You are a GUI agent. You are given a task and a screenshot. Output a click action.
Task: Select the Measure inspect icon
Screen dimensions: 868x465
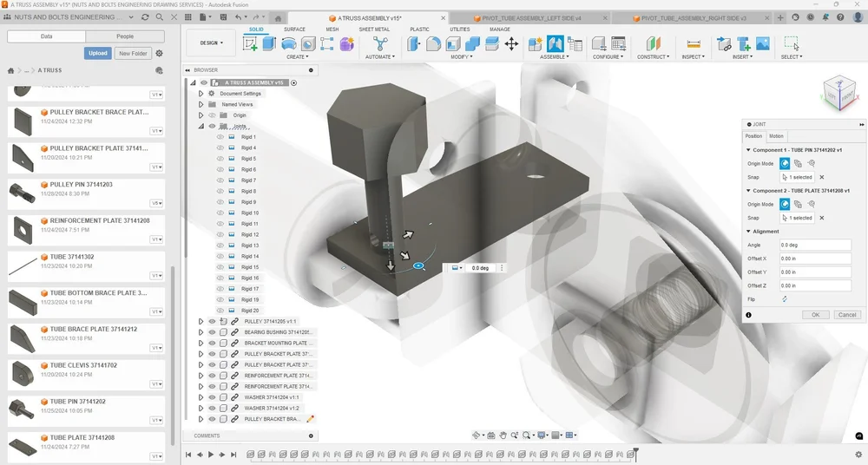(693, 43)
